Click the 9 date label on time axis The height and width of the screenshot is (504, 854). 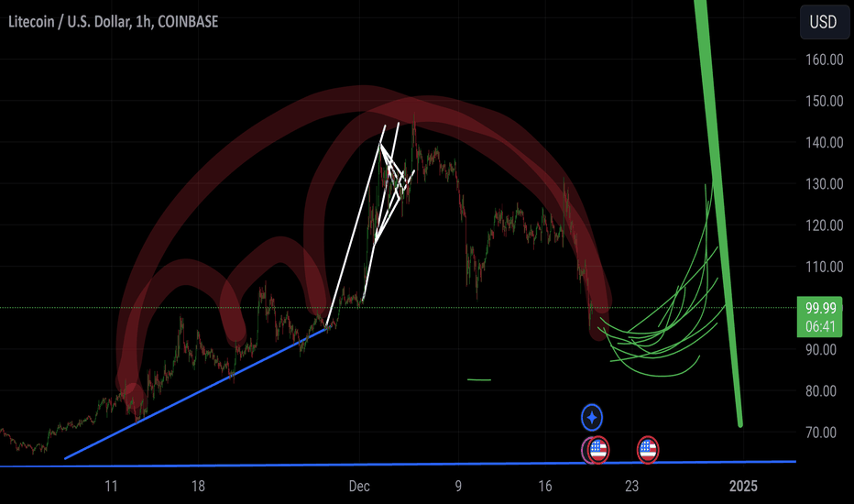coord(458,486)
